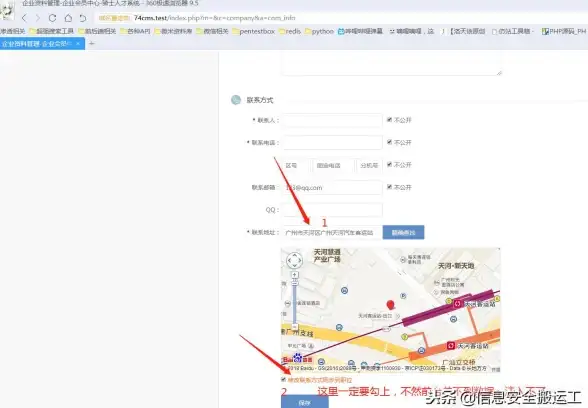This screenshot has height=408, width=588.
Task: Click 天河·新天地 label on map
Action: point(456,266)
